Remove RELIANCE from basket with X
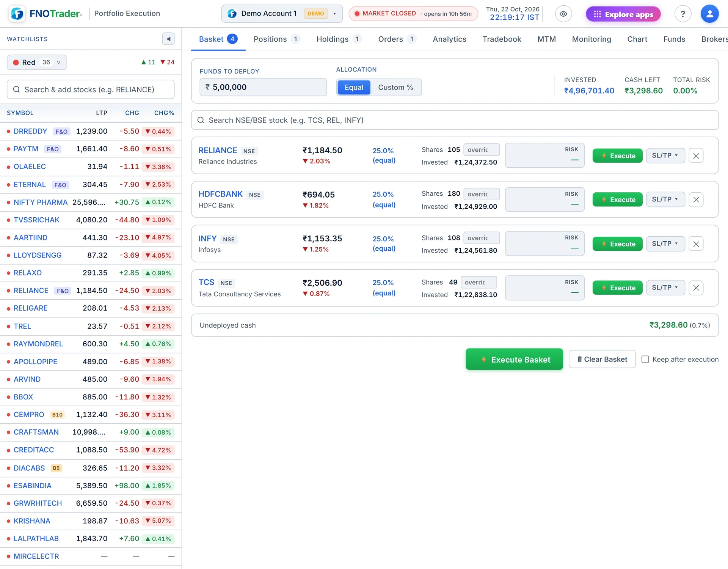This screenshot has height=569, width=728. pyautogui.click(x=696, y=156)
